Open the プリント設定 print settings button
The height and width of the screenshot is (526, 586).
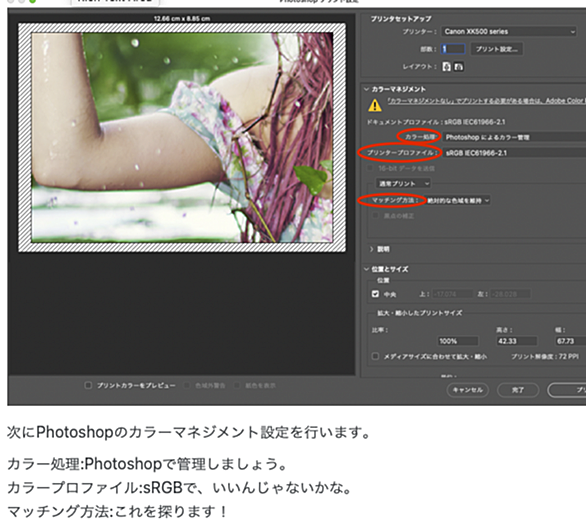[497, 49]
